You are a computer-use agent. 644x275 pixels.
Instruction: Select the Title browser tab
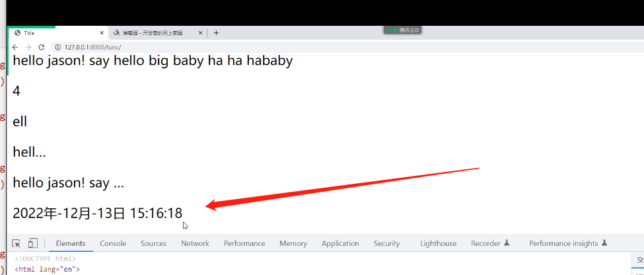pyautogui.click(x=58, y=33)
